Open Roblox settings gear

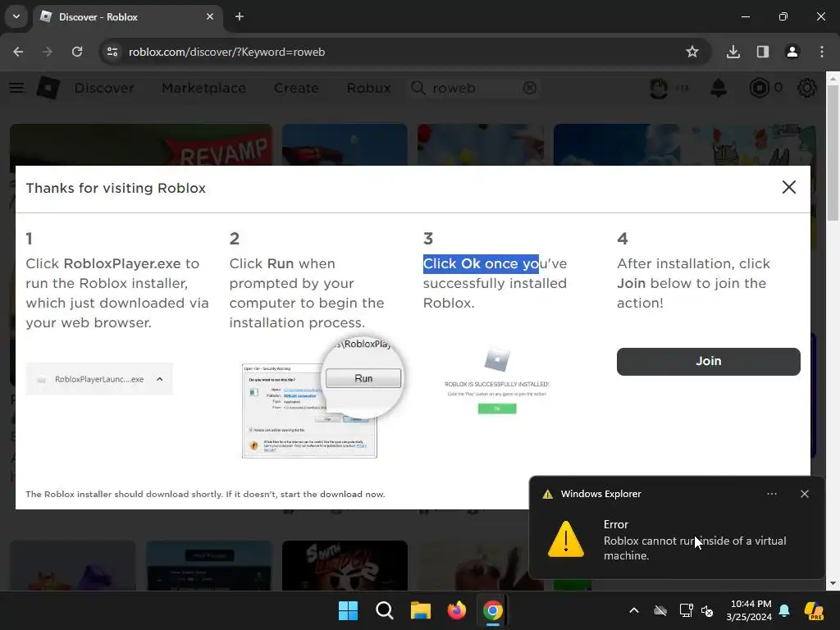coord(807,88)
